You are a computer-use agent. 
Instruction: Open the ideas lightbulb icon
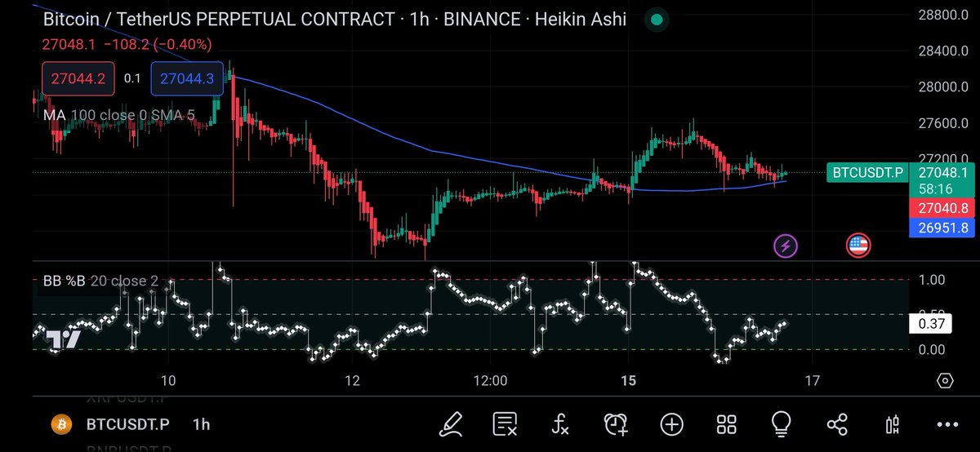pyautogui.click(x=782, y=423)
